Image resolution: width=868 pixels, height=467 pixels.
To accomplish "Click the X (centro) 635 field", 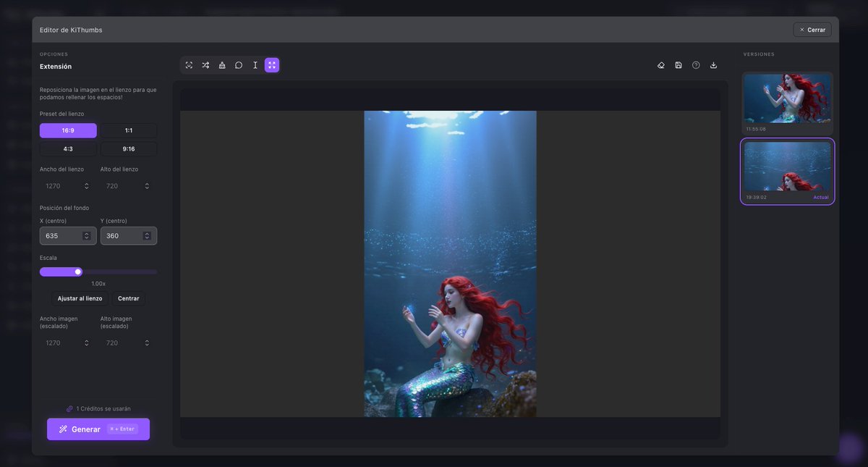I will [x=68, y=236].
